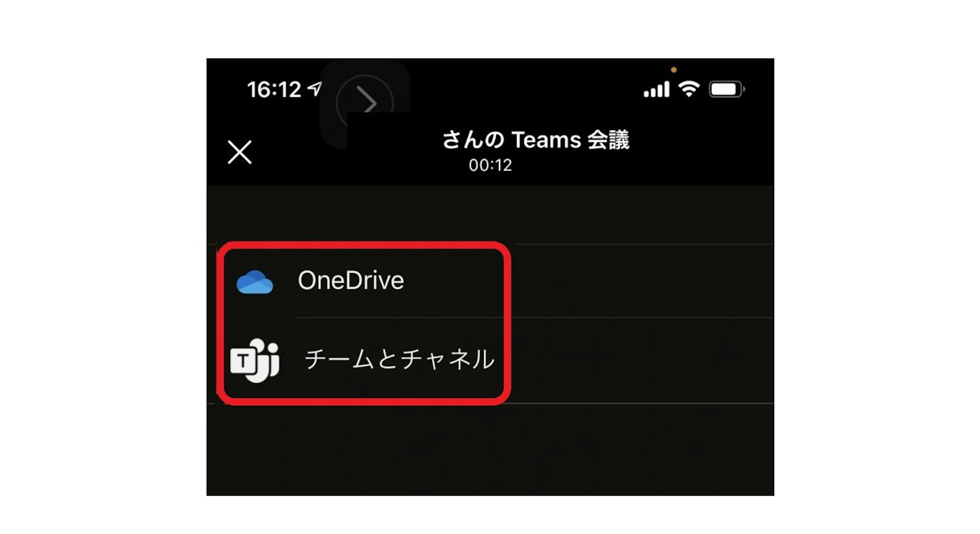Tap the orange microphone indicator dot
Viewport: 980px width, 534px height.
point(673,70)
